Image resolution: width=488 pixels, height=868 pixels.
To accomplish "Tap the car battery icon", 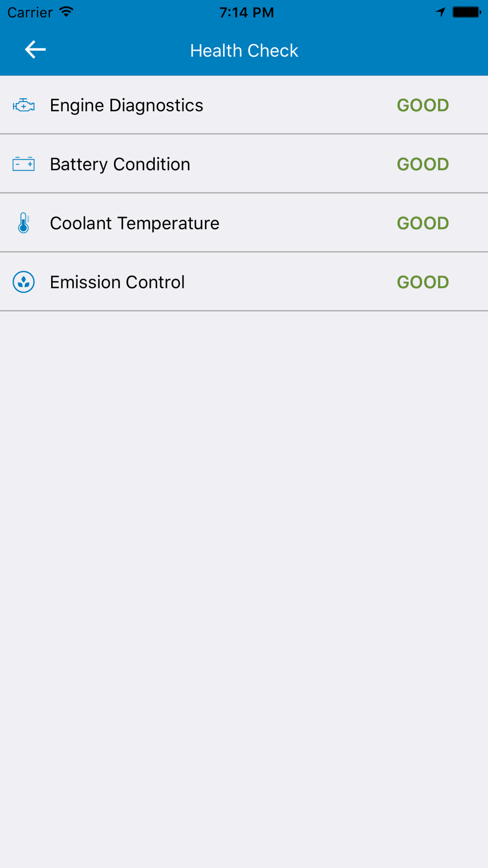I will coord(23,164).
